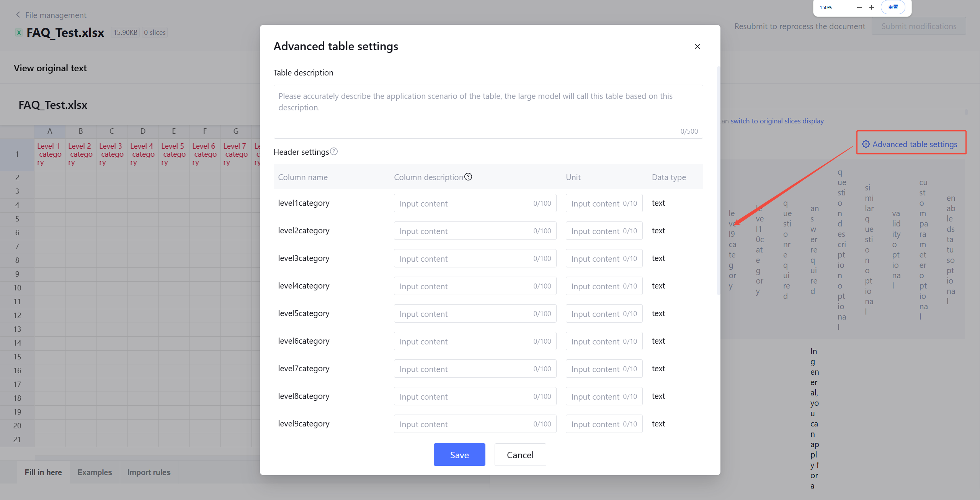Select spreadsheet column A header
Screen dimensions: 980x500
pos(50,131)
